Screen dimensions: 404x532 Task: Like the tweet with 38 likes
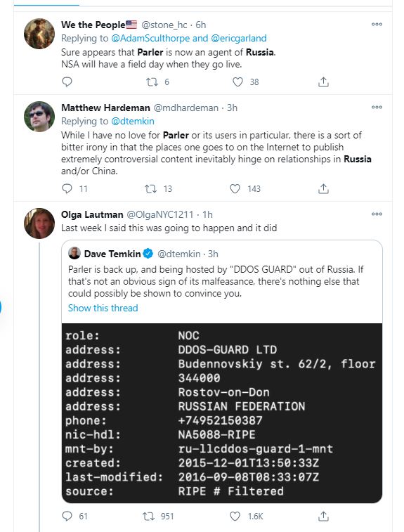point(237,82)
